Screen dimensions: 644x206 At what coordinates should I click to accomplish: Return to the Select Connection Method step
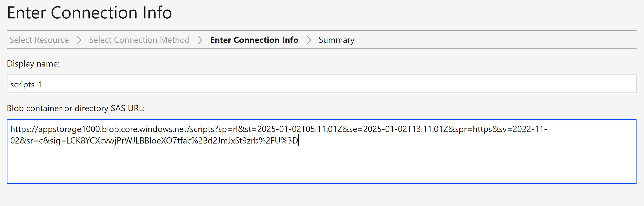pos(139,40)
